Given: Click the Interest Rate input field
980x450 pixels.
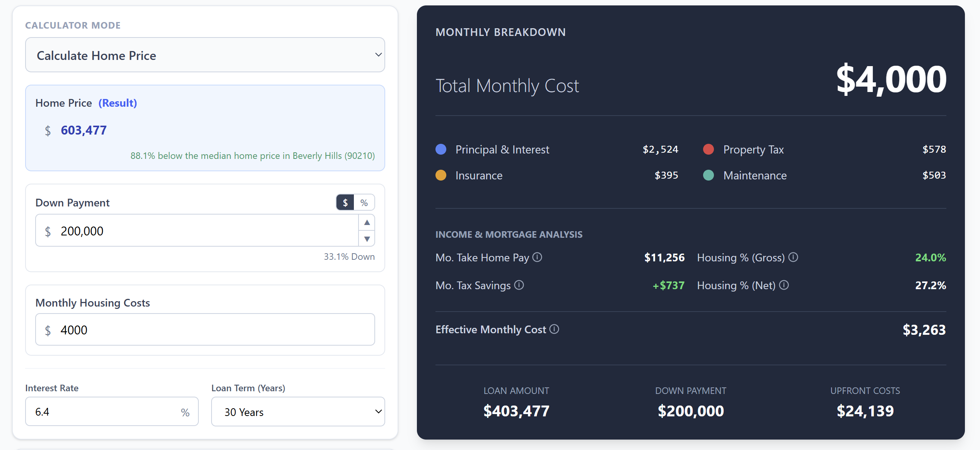Looking at the screenshot, I should point(104,412).
